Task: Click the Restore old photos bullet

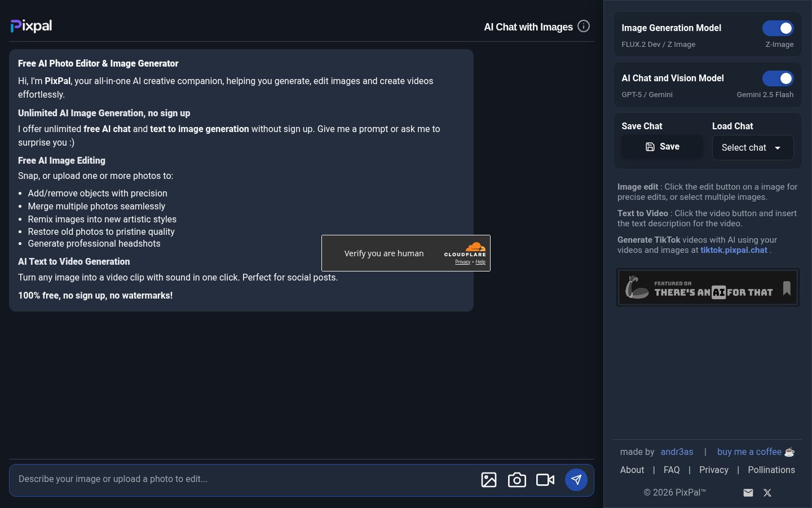Action: [101, 232]
